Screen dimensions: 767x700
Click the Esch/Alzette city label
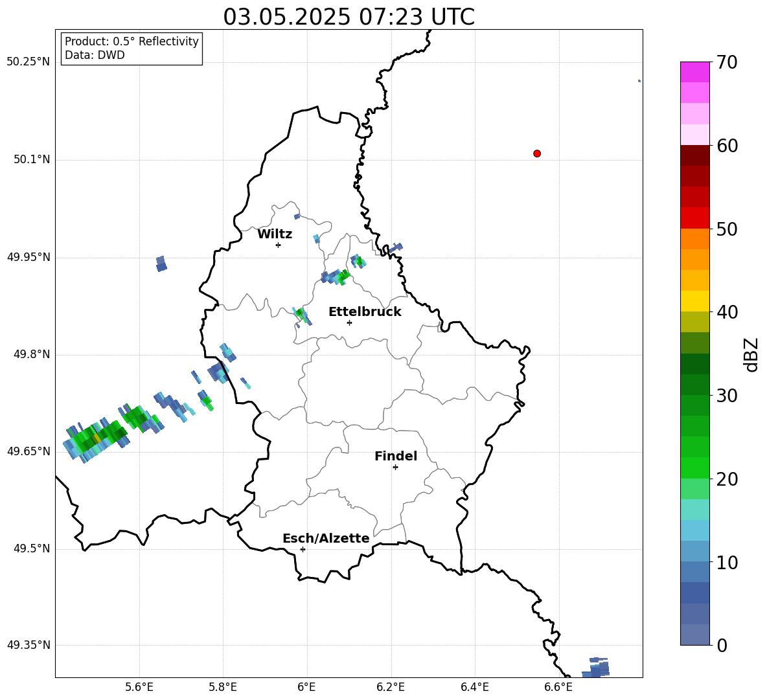click(326, 538)
